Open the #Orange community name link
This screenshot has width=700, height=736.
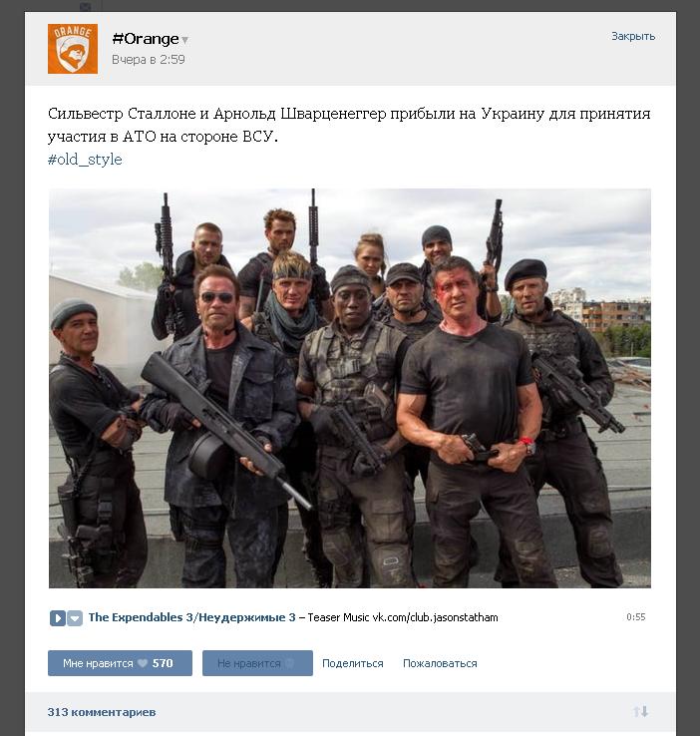pyautogui.click(x=146, y=39)
